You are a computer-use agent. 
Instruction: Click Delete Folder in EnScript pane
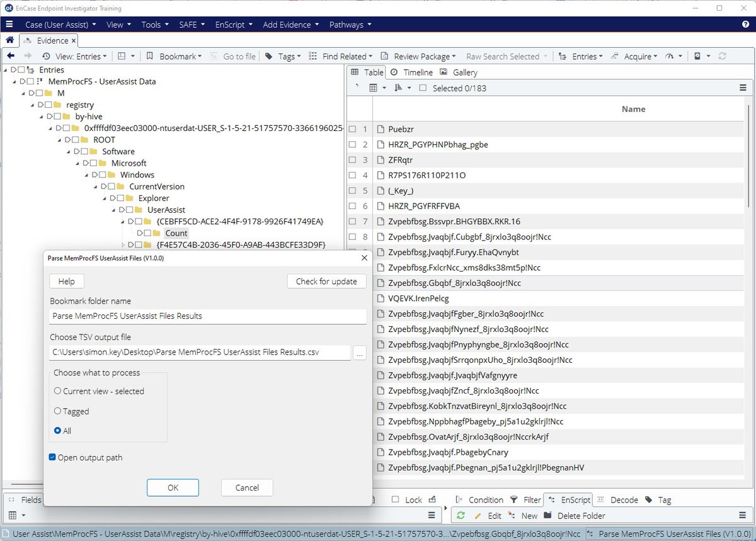coord(574,516)
